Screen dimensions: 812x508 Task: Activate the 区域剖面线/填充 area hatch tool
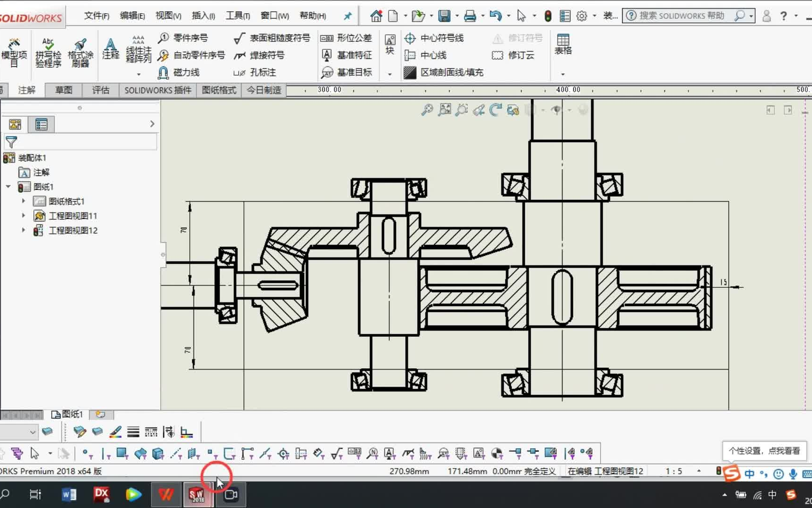[443, 72]
